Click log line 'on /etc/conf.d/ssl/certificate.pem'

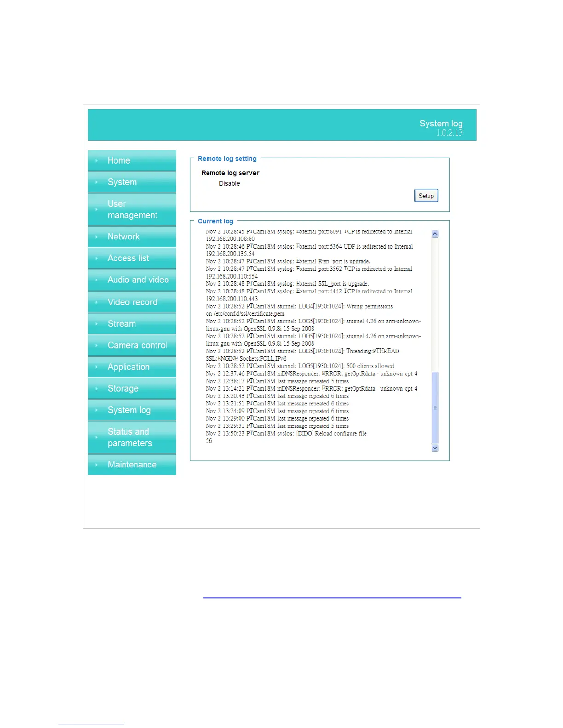tap(245, 314)
